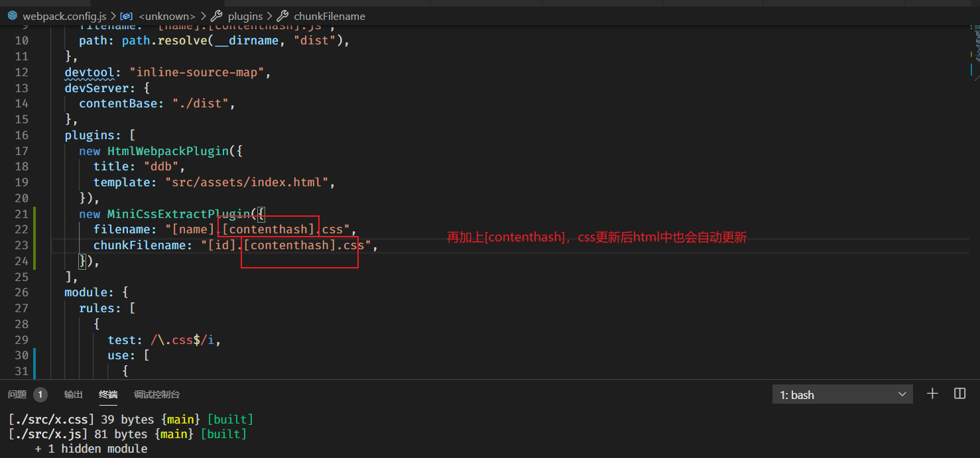Click line number 12 in gutter
The width and height of the screenshot is (980, 458).
tap(22, 72)
